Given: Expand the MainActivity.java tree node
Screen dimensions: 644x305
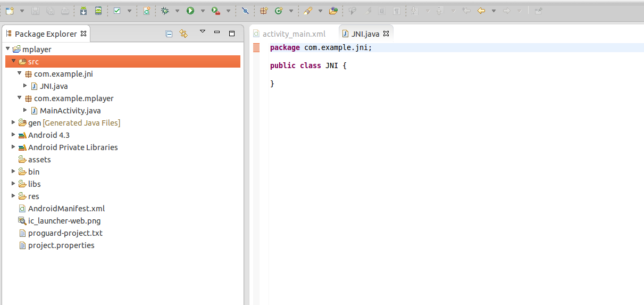Looking at the screenshot, I should pyautogui.click(x=25, y=110).
